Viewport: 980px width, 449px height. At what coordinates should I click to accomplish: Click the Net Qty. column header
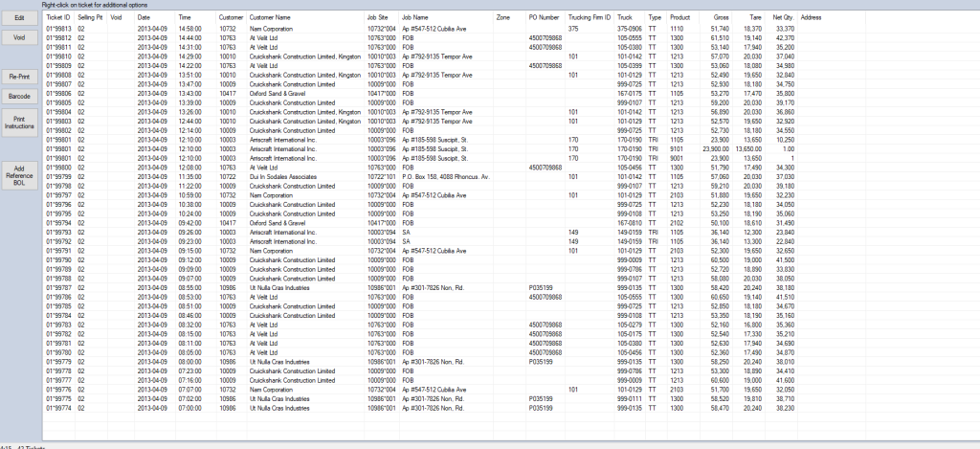[x=783, y=17]
